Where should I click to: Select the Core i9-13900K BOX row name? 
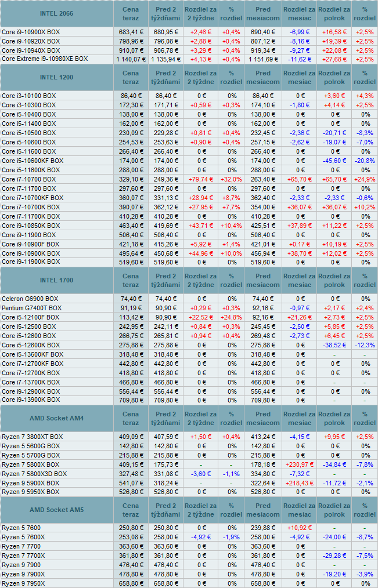tap(31, 400)
